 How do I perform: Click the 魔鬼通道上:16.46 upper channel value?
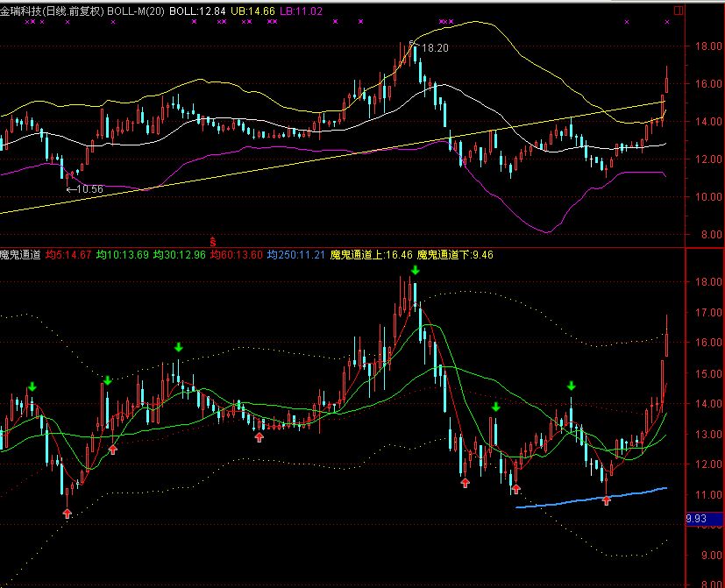click(372, 255)
